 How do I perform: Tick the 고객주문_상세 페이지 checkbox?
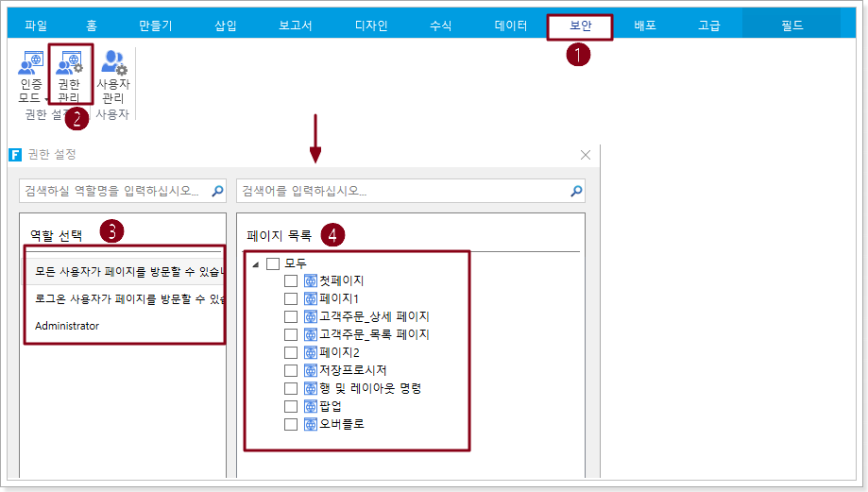click(x=291, y=316)
